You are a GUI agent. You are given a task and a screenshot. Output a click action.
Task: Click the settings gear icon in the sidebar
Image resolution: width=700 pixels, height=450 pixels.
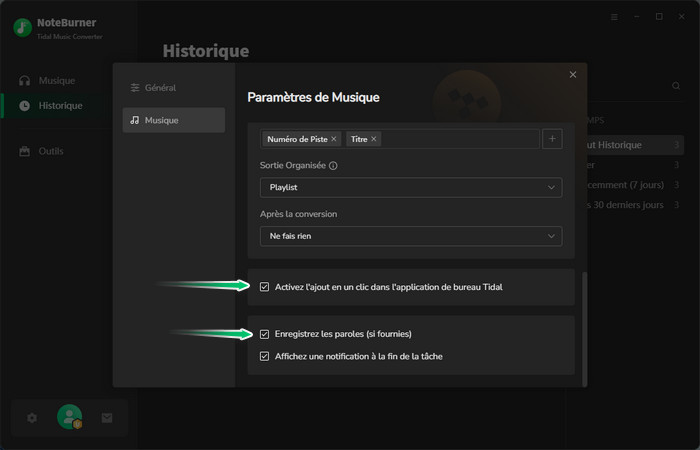pos(32,418)
